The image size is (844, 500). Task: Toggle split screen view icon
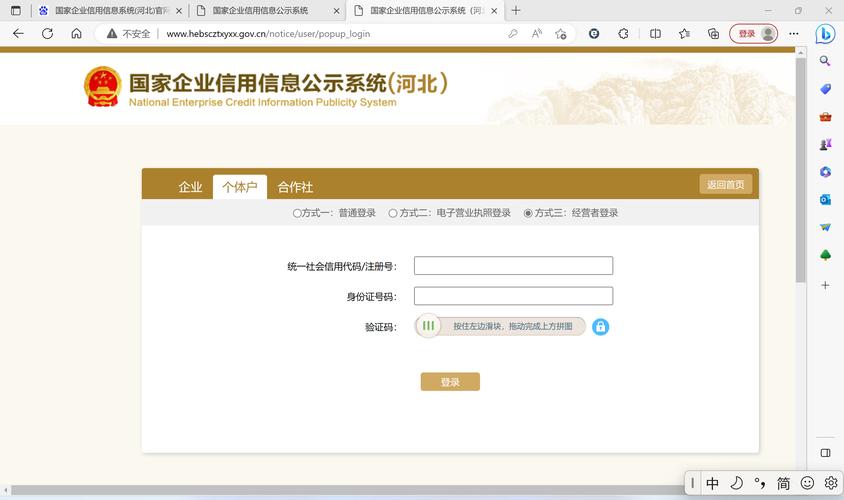(x=655, y=34)
